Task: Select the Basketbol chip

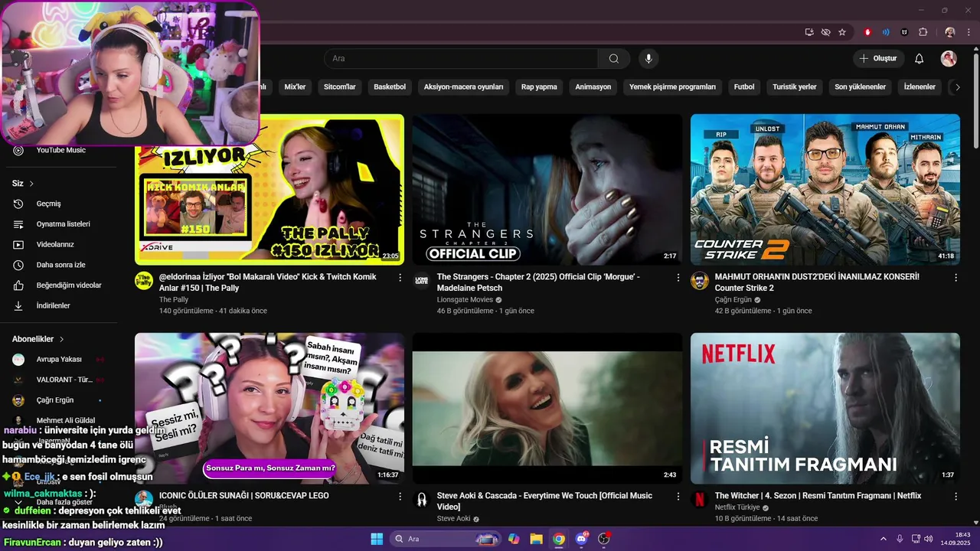Action: click(x=390, y=87)
